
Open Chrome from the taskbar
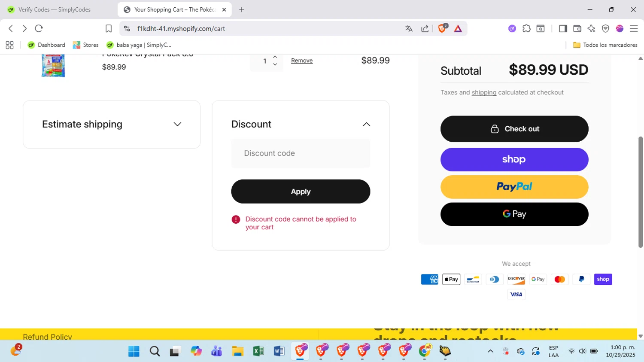pyautogui.click(x=425, y=351)
